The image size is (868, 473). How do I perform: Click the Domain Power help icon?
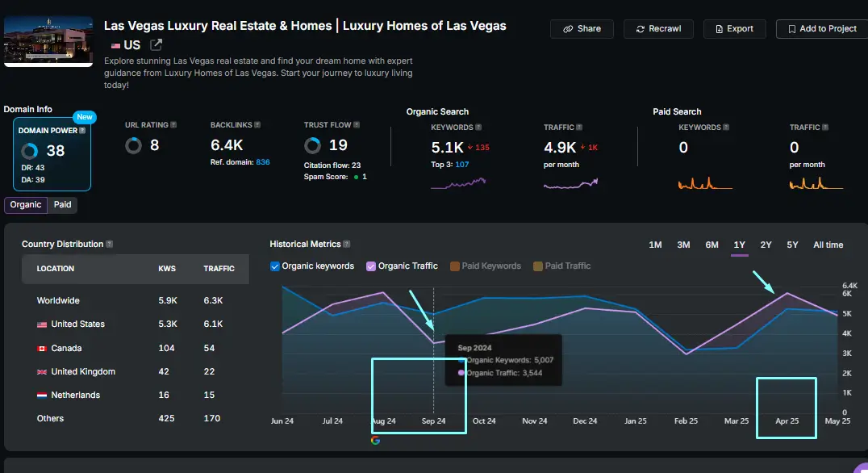[x=82, y=130]
